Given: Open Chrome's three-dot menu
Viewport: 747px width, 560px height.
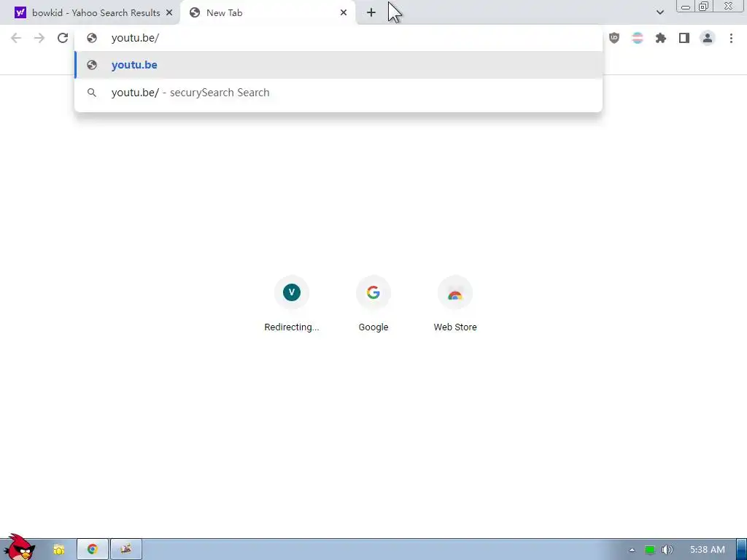Looking at the screenshot, I should [731, 38].
